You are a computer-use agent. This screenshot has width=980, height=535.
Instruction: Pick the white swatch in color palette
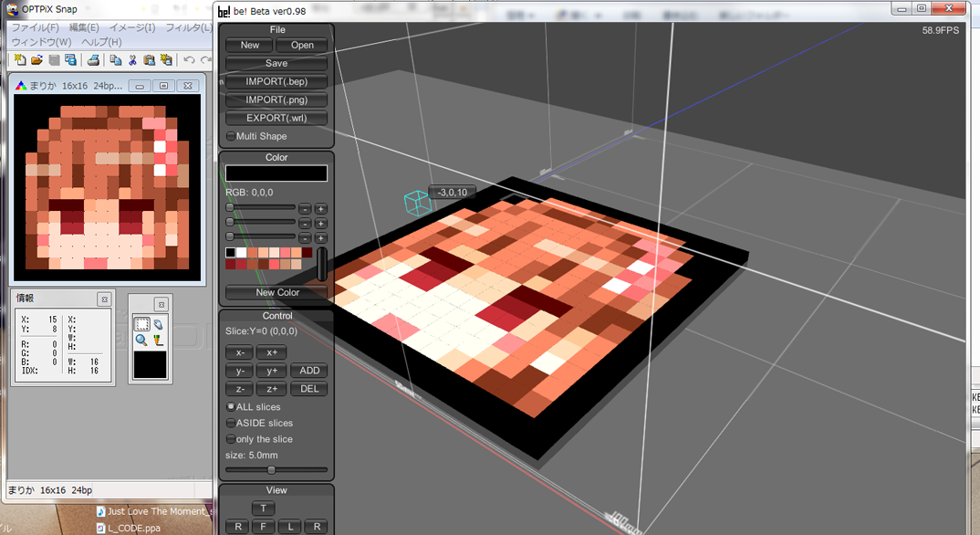pyautogui.click(x=242, y=253)
